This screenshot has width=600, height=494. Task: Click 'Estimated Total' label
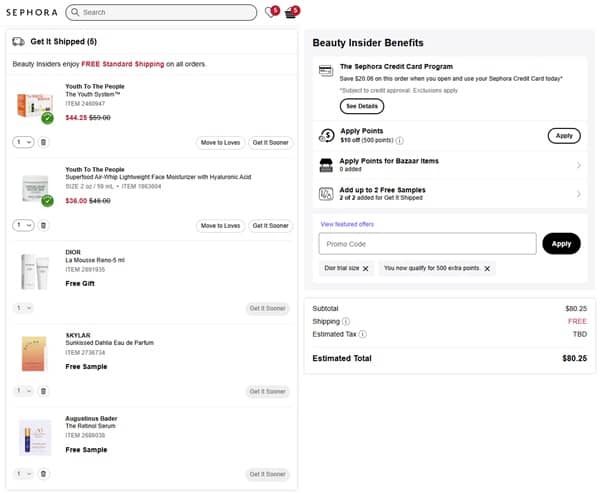pyautogui.click(x=342, y=359)
